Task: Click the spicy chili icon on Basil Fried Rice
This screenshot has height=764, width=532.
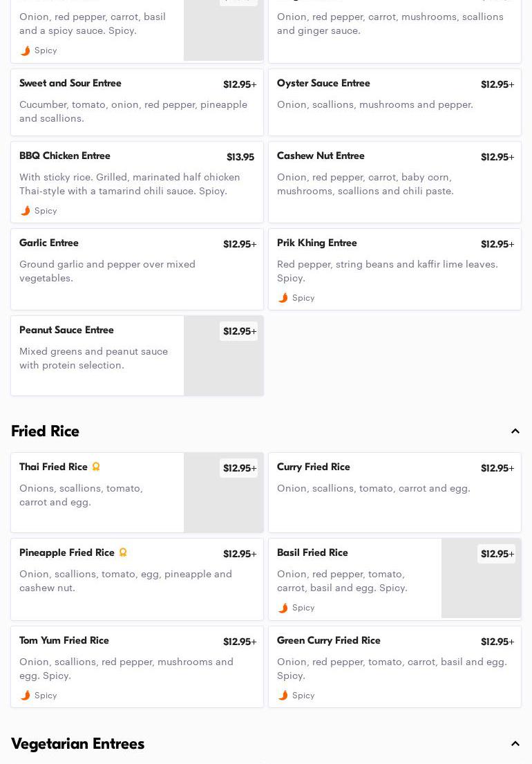Action: click(x=283, y=608)
